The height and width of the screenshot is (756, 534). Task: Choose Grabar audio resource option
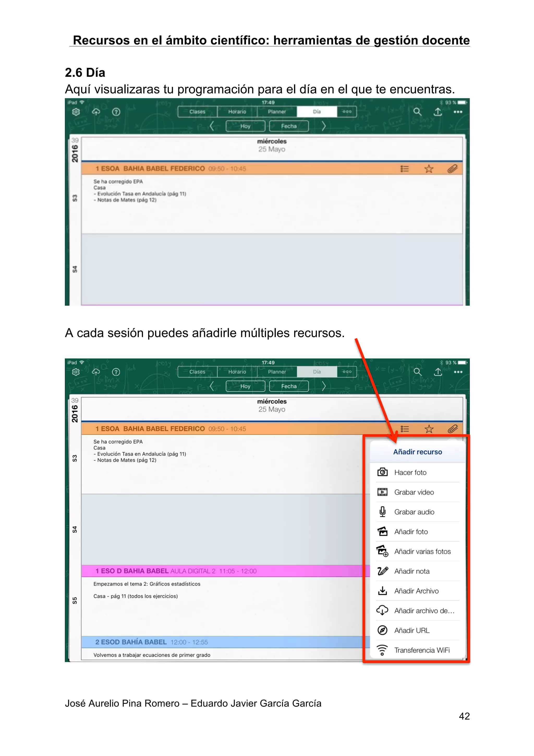[418, 512]
